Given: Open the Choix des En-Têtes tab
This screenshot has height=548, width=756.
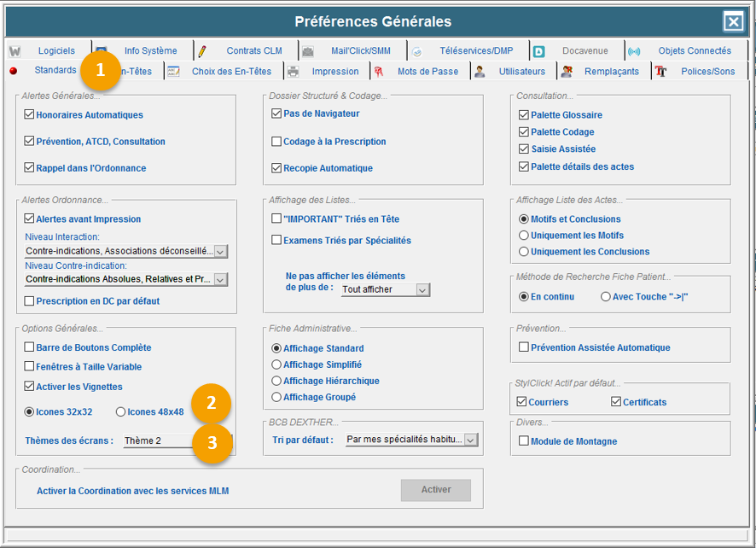Looking at the screenshot, I should 230,72.
